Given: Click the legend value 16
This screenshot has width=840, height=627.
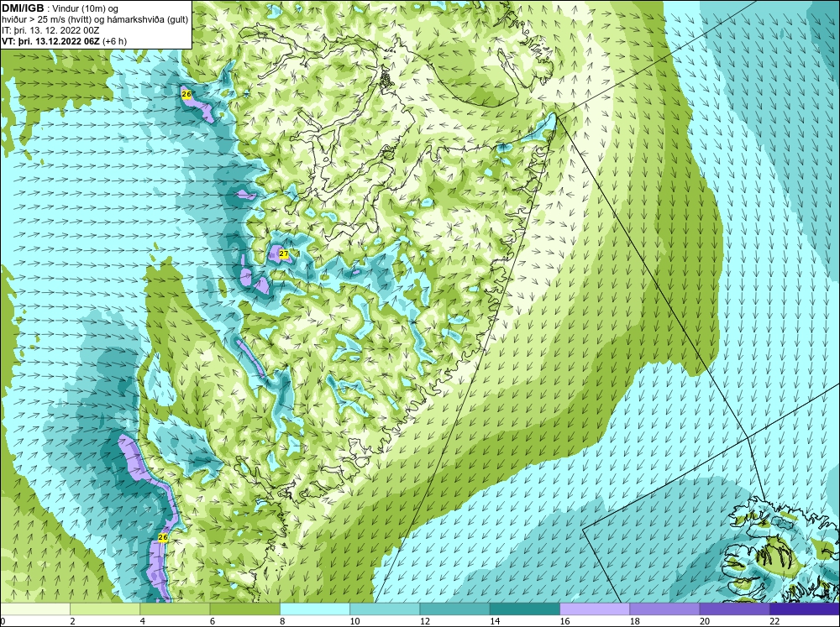Looking at the screenshot, I should click(x=564, y=621).
